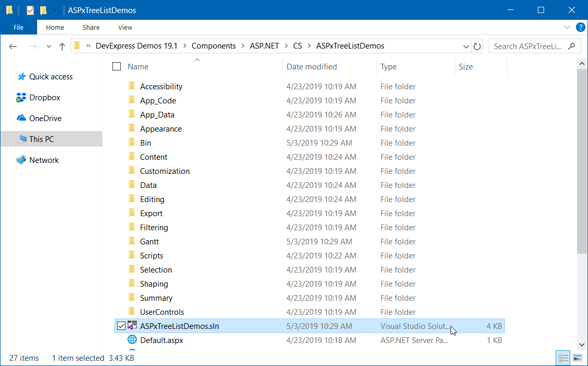This screenshot has width=588, height=366.
Task: Click the Filtering folder icon
Action: 132,228
